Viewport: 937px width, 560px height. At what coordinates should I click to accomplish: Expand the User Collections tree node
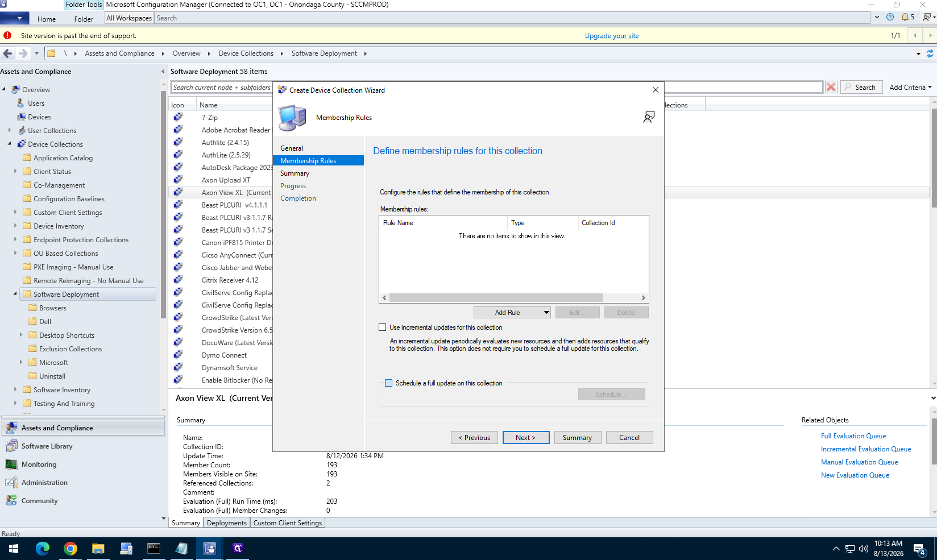[x=10, y=131]
